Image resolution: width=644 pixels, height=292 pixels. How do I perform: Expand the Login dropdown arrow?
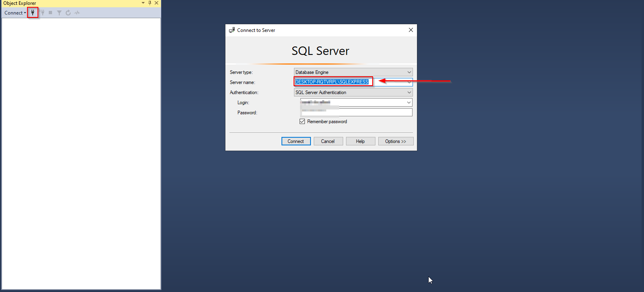coord(409,102)
